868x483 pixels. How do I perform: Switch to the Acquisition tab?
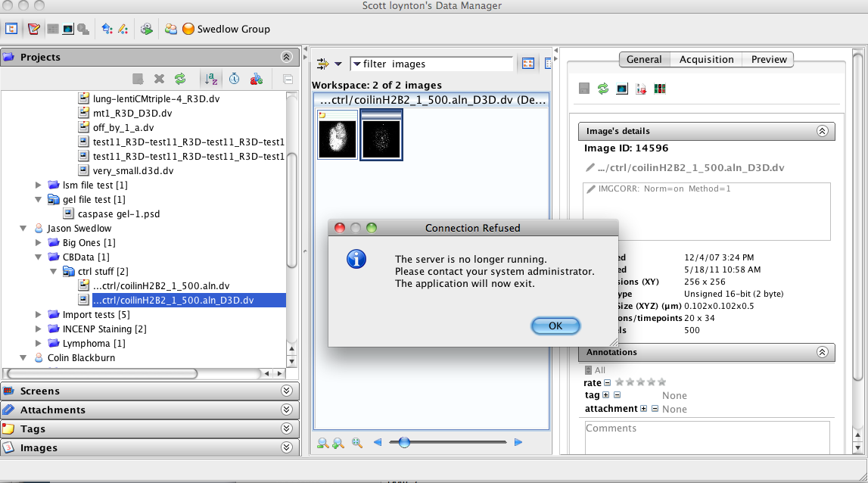click(x=706, y=59)
